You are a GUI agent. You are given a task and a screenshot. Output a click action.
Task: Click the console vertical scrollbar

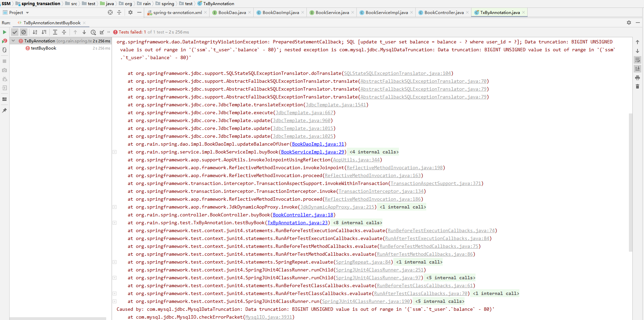tap(630, 183)
